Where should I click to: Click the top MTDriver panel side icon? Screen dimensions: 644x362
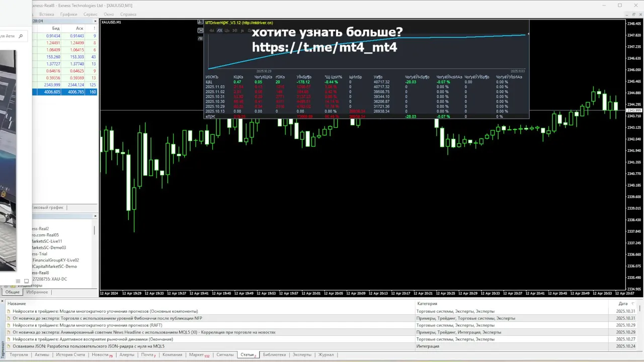pos(200,23)
